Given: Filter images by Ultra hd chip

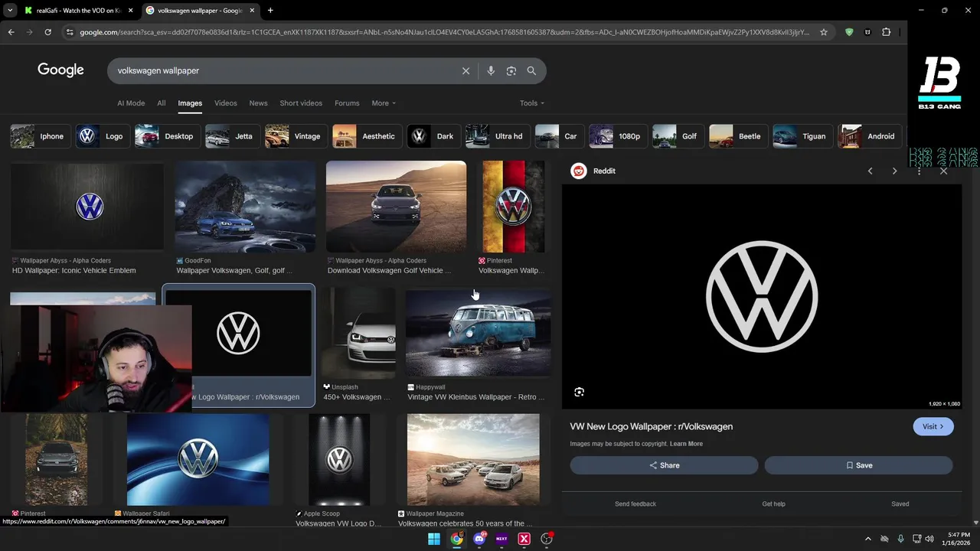Looking at the screenshot, I should pos(498,136).
